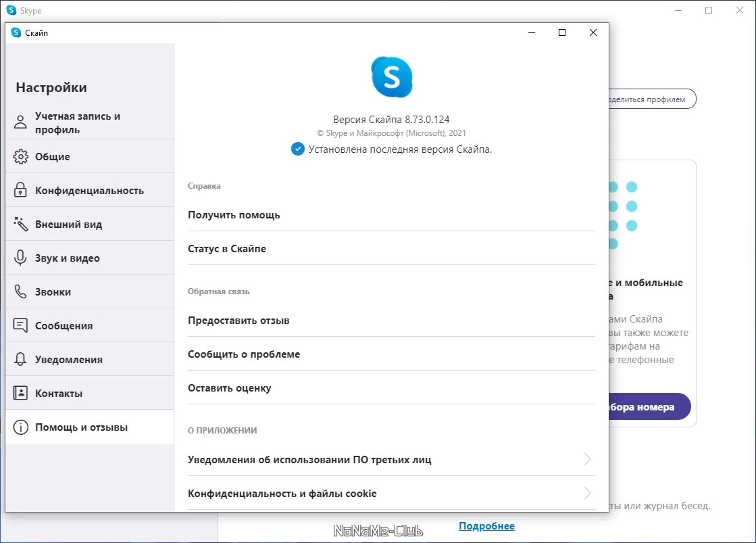Click the Обратная связь section heading
Image resolution: width=756 pixels, height=543 pixels.
[x=218, y=291]
